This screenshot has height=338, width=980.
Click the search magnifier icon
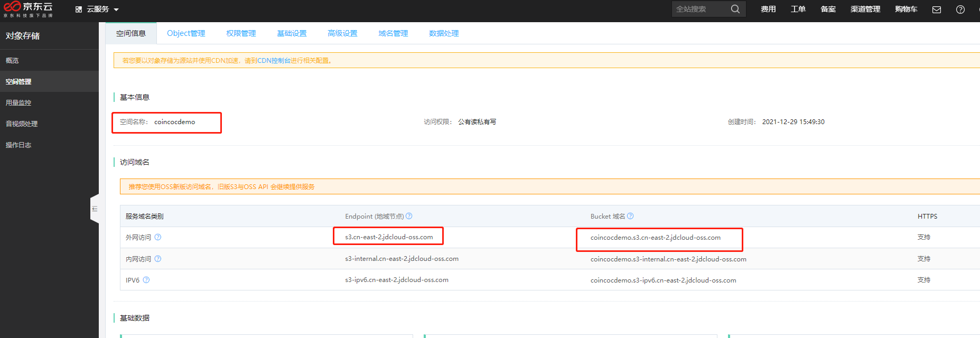735,9
